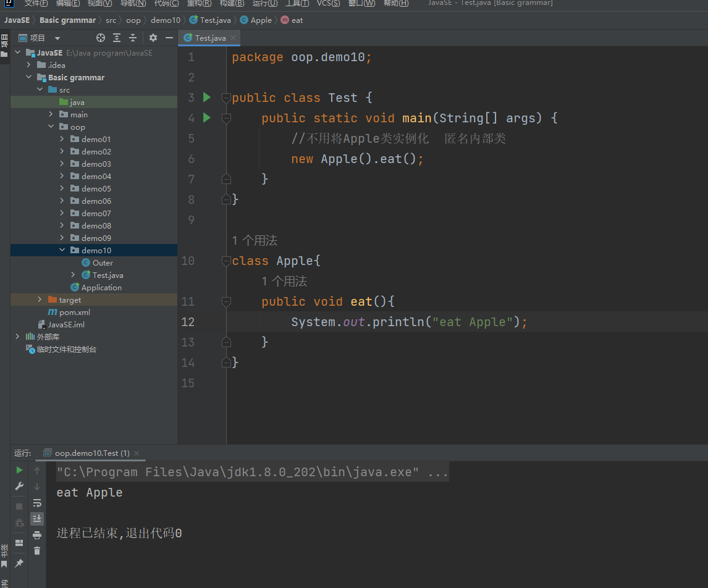Collapse the JavaSE root node
This screenshot has height=588, width=708.
click(18, 52)
